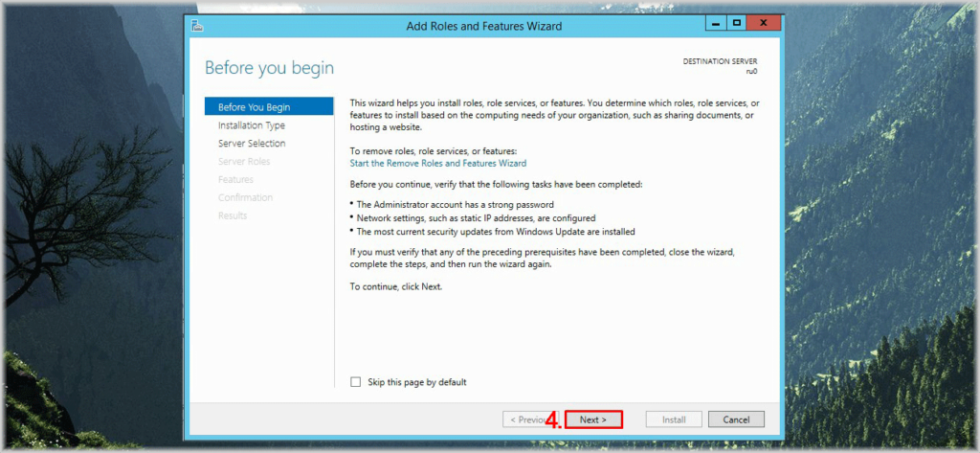
Task: Click the Features step label
Action: pos(235,180)
